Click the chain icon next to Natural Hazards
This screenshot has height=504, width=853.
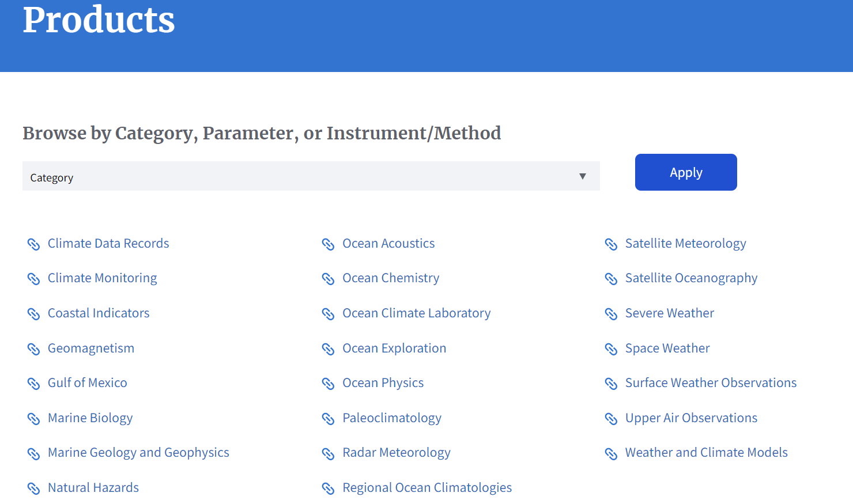click(x=33, y=488)
